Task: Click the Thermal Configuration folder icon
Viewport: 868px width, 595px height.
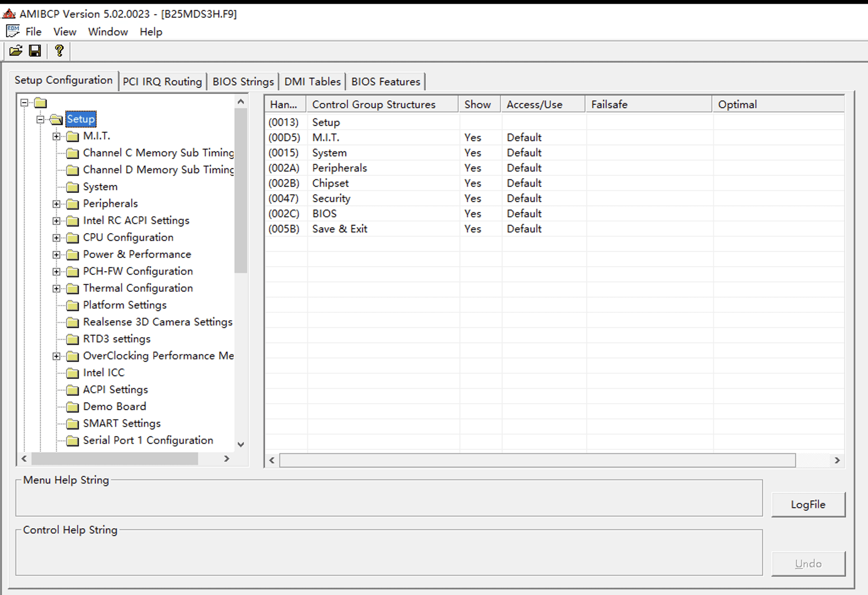Action: pyautogui.click(x=72, y=288)
